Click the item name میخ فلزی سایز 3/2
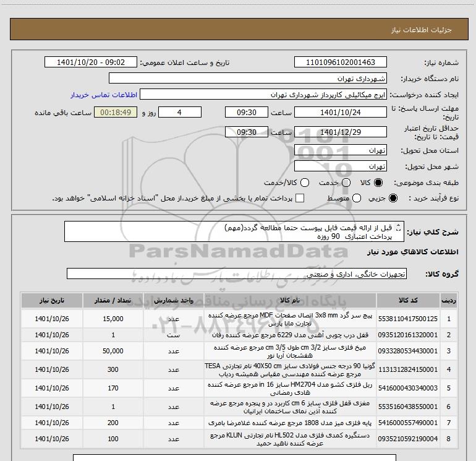The image size is (476, 461). [x=290, y=351]
